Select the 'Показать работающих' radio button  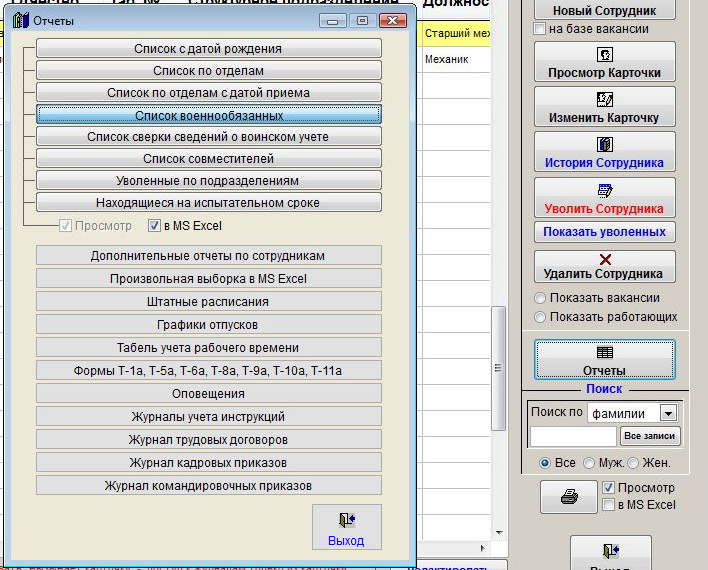tap(540, 317)
